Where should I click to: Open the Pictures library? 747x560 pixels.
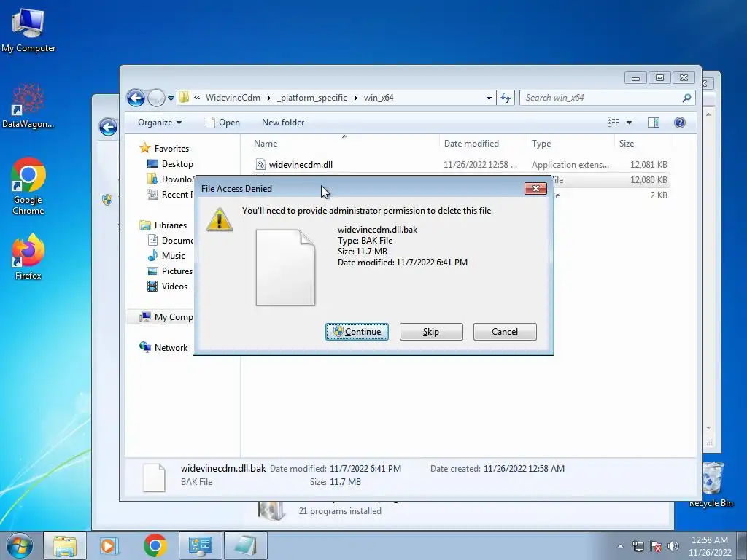177,271
